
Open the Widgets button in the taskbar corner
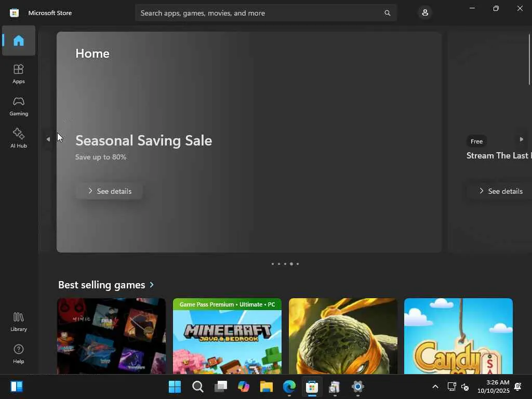(x=16, y=387)
